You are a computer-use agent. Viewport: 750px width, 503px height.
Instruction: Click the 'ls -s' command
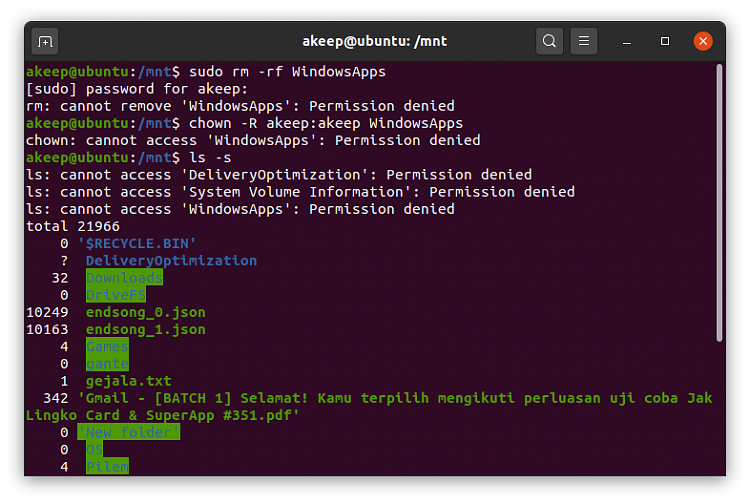pyautogui.click(x=210, y=158)
